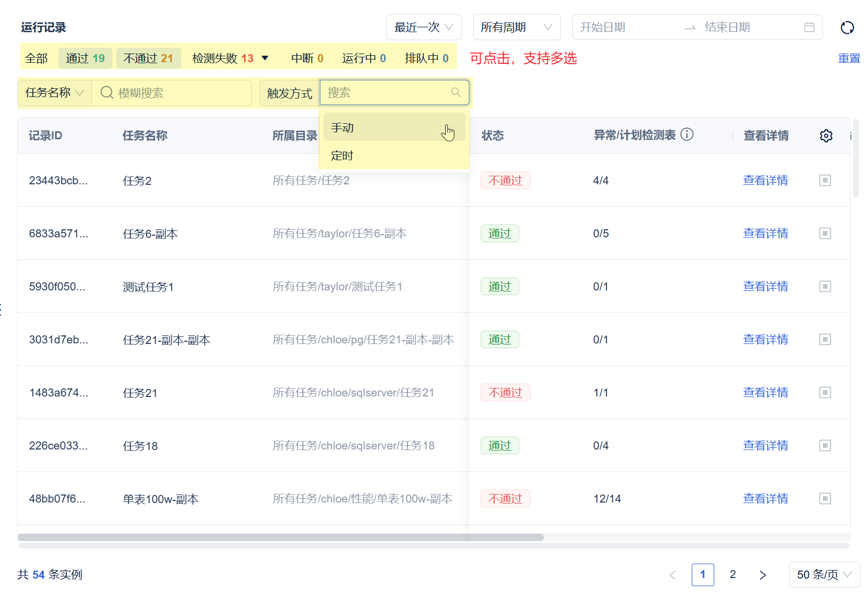Open the 任务名称 search-type dropdown
868x592 pixels.
point(55,93)
